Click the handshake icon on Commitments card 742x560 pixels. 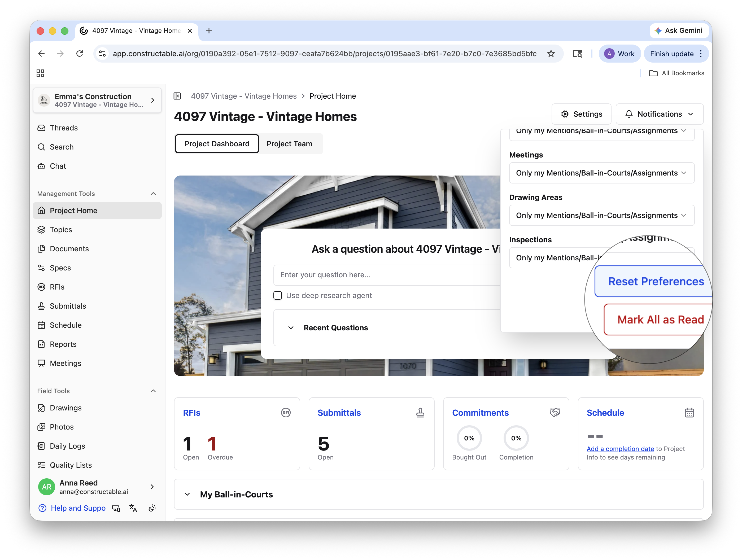point(555,413)
